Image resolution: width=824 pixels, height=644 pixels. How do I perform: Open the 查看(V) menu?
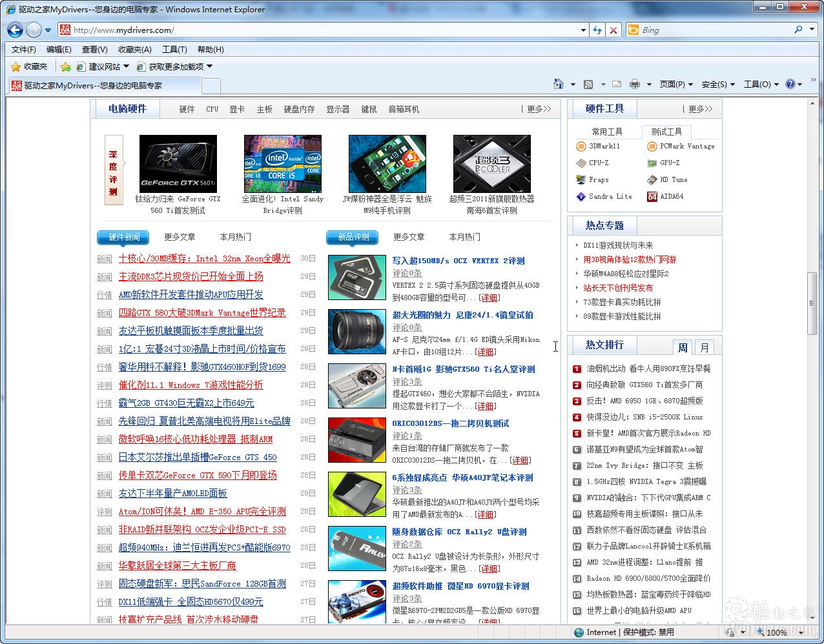pyautogui.click(x=94, y=50)
